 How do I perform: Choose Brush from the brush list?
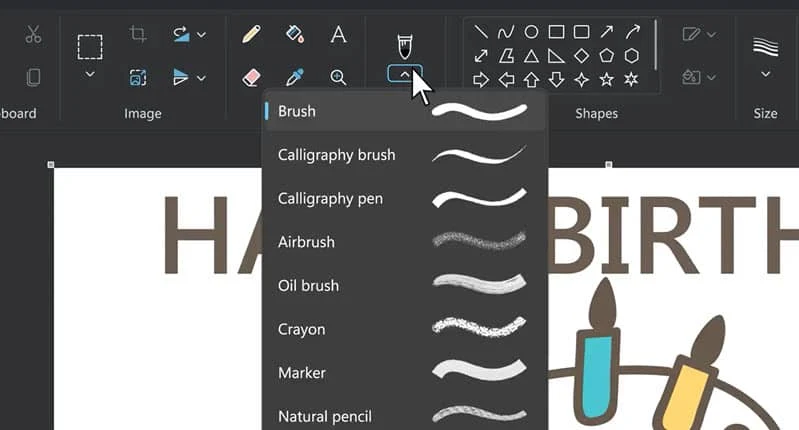coord(405,111)
